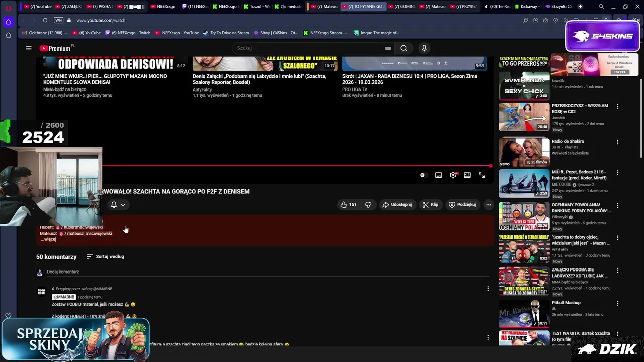Open notification bell dropdown for the channel
This screenshot has height=362, width=644.
click(118, 205)
